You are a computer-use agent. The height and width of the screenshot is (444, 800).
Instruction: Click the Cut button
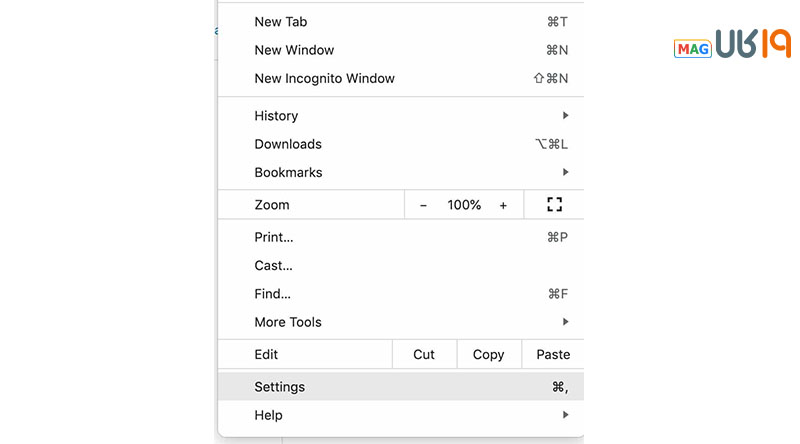tap(424, 354)
